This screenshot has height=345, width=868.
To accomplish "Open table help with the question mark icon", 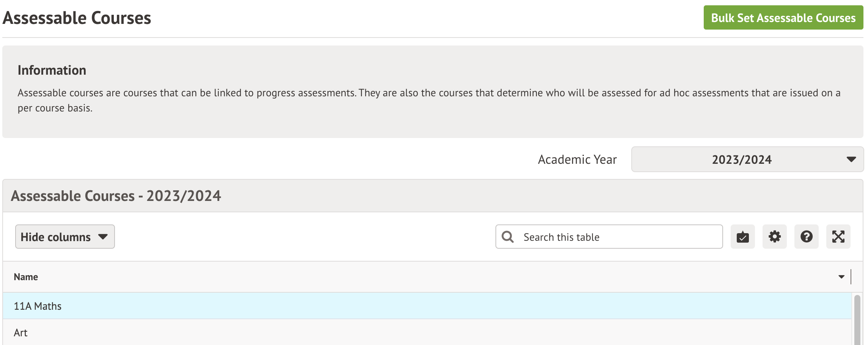I will click(806, 237).
